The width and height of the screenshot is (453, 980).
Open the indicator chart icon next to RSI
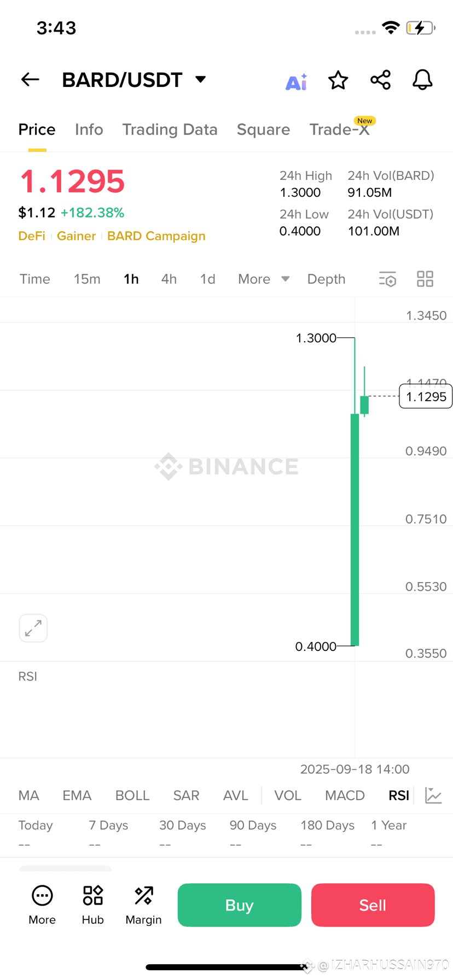[x=433, y=795]
